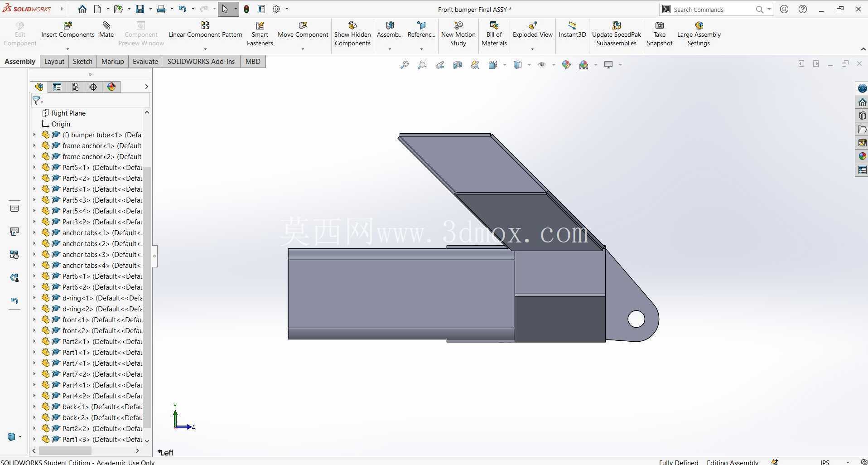Click Search Commands field
The image size is (868, 465).
pyautogui.click(x=712, y=10)
